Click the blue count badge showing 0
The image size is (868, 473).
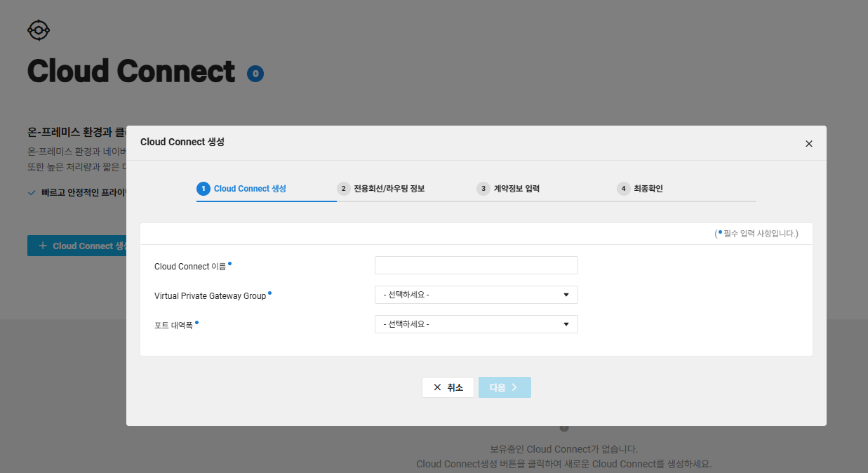[x=255, y=73]
